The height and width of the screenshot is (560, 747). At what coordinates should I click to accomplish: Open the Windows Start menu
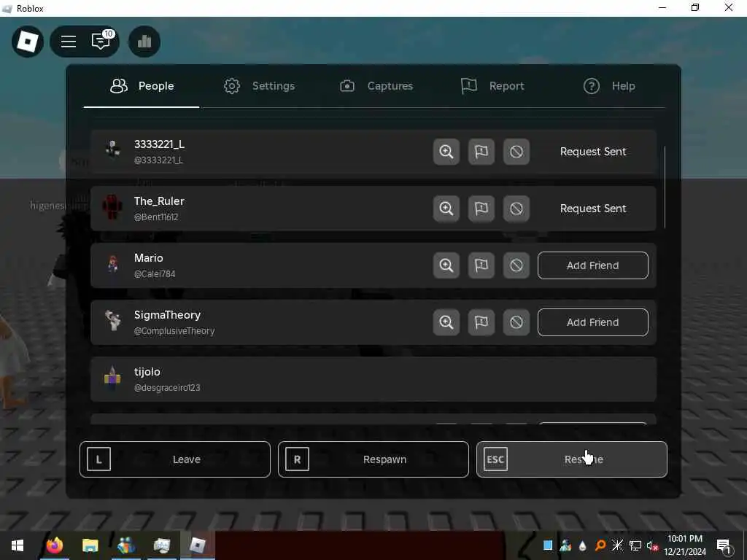coord(18,545)
